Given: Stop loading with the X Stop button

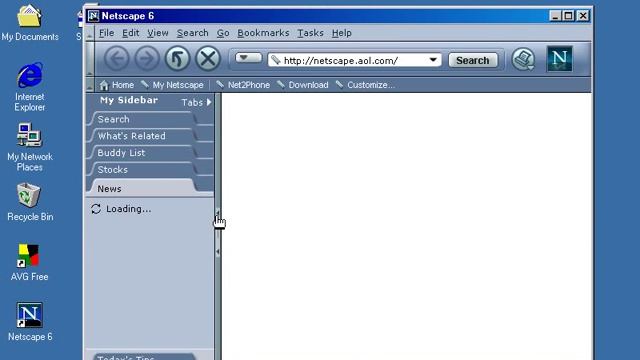Looking at the screenshot, I should 208,59.
